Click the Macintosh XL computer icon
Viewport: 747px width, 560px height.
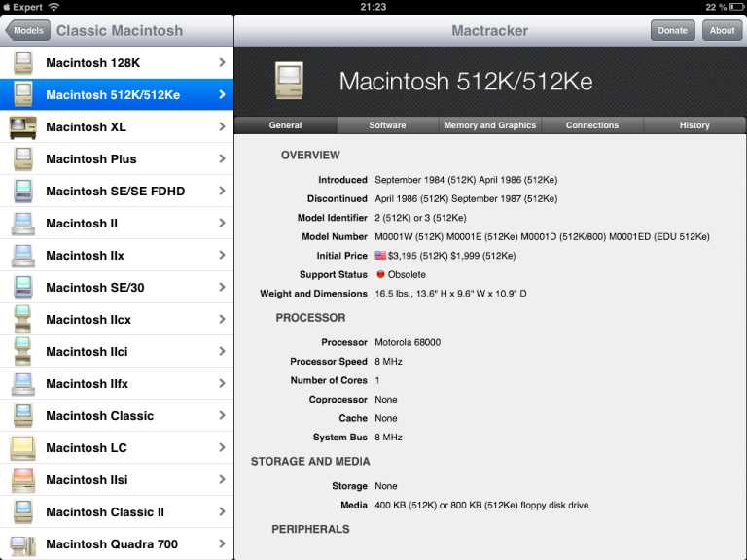pyautogui.click(x=23, y=127)
